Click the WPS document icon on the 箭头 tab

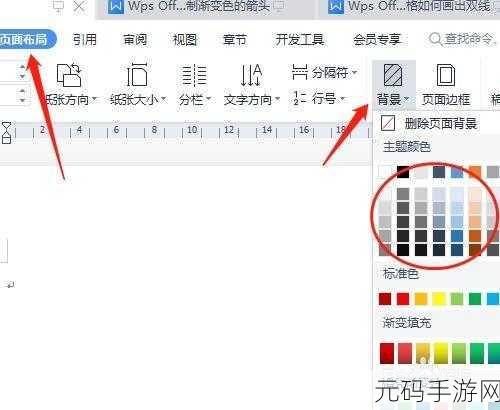point(116,7)
